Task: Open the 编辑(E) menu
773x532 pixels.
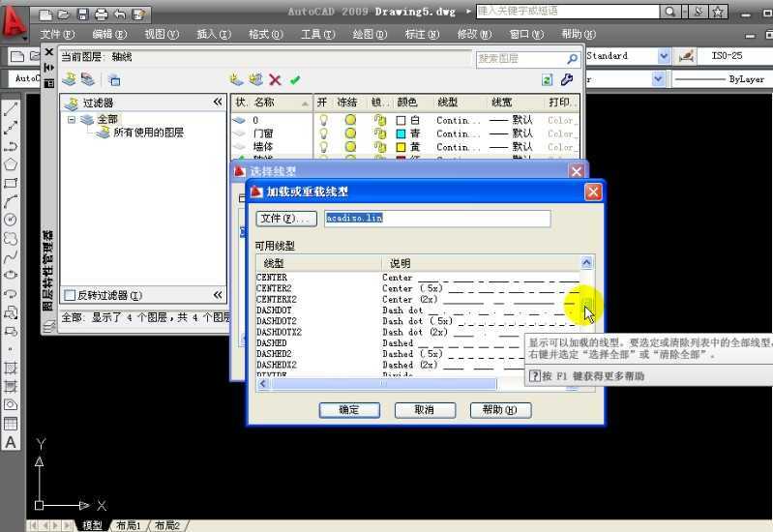Action: (109, 34)
